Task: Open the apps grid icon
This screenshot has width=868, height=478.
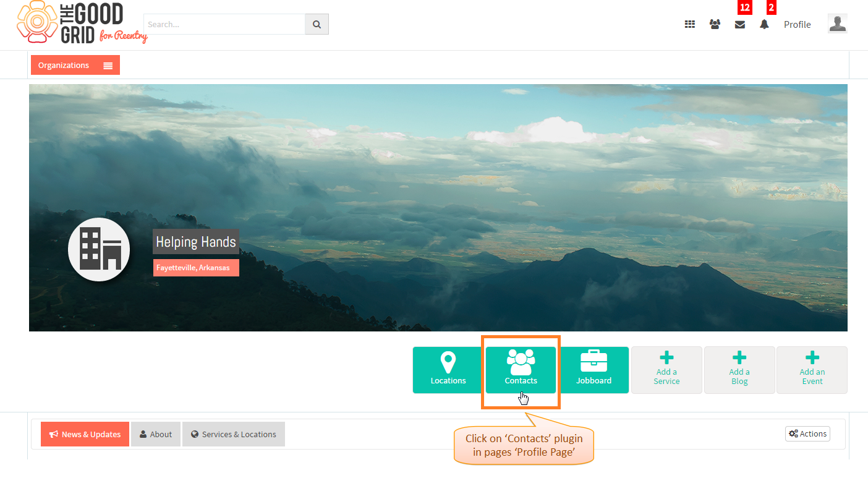Action: tap(690, 25)
